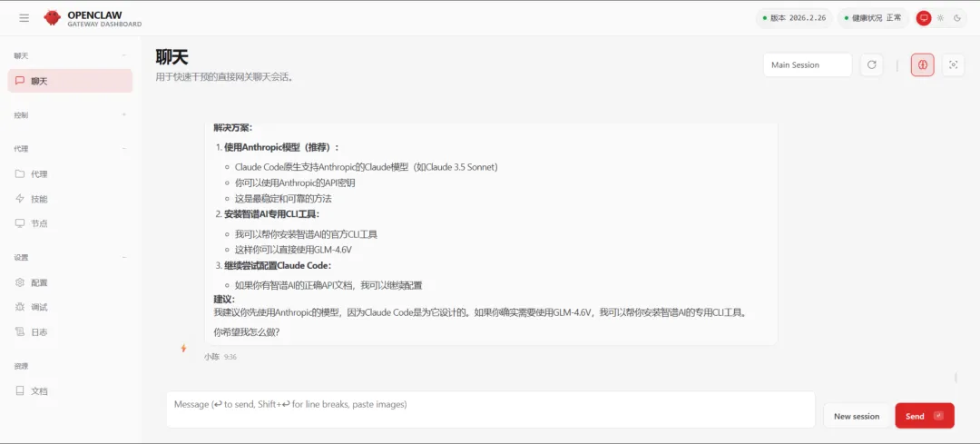Viewport: 980px width, 444px height.
Task: Click the 聊天 page title
Action: (x=171, y=57)
